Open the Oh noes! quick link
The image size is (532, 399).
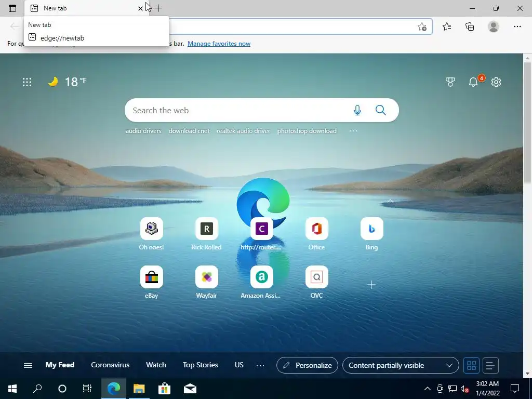151,234
